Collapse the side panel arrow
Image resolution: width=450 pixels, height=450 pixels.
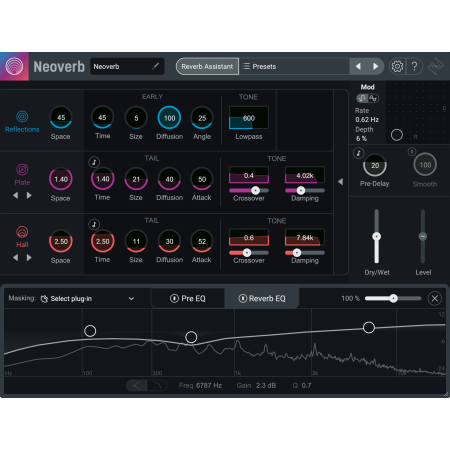340,182
